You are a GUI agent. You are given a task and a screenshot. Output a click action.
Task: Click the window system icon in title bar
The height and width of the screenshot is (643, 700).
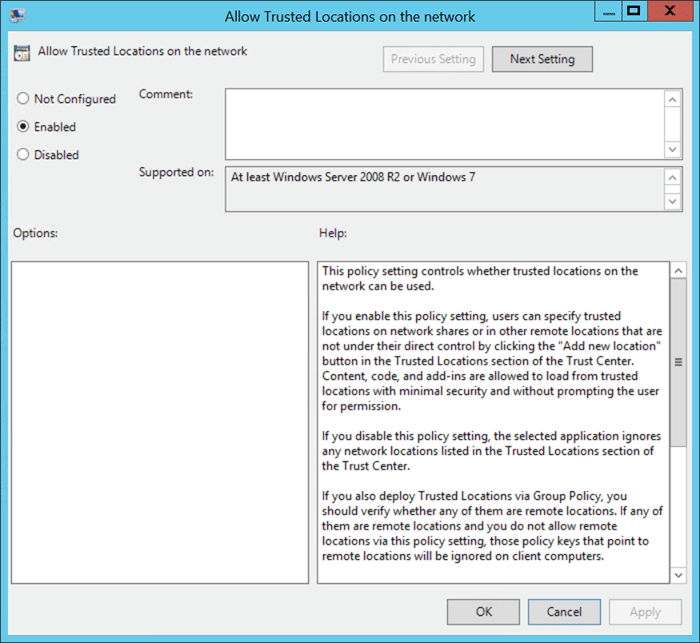(18, 16)
